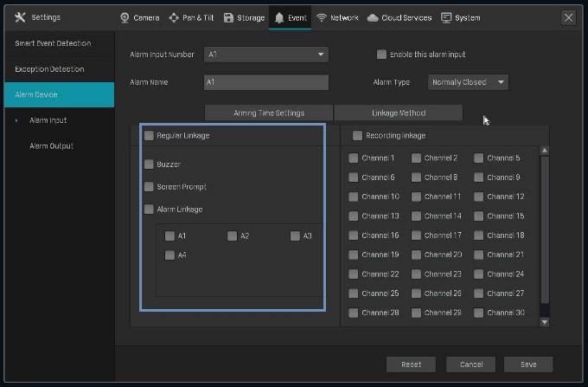The height and width of the screenshot is (387, 588).
Task: Open Network settings via Wi-Fi icon
Action: tap(322, 17)
